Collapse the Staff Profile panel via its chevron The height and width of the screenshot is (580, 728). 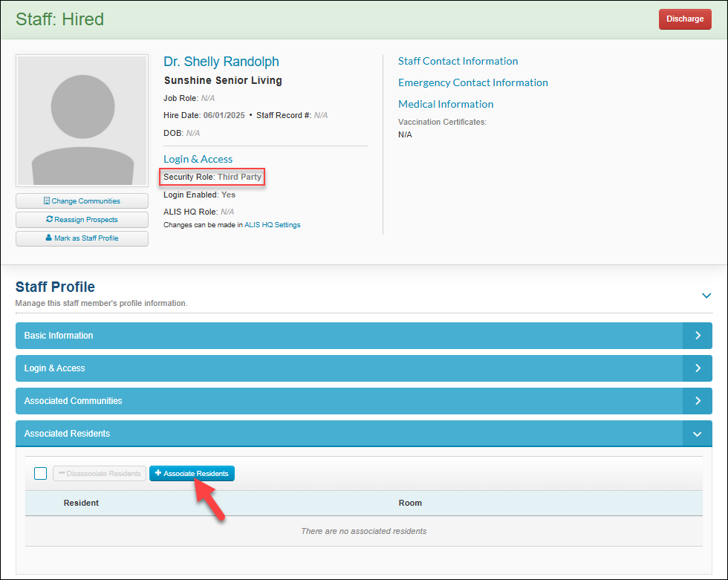(x=706, y=295)
